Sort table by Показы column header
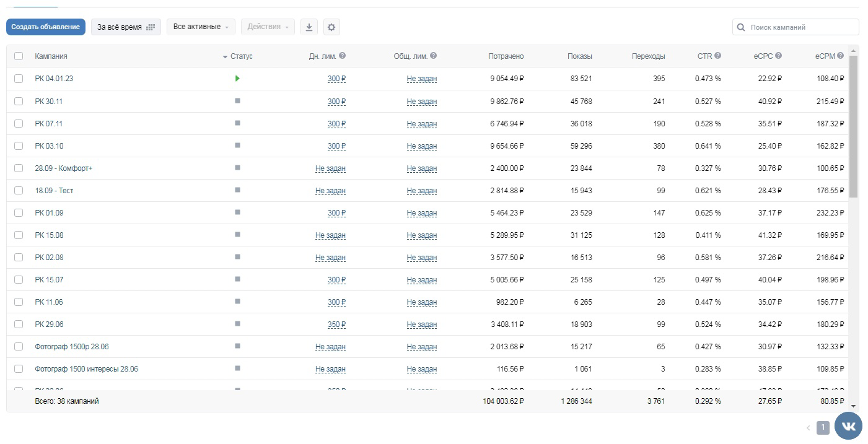The image size is (868, 444). coord(579,56)
